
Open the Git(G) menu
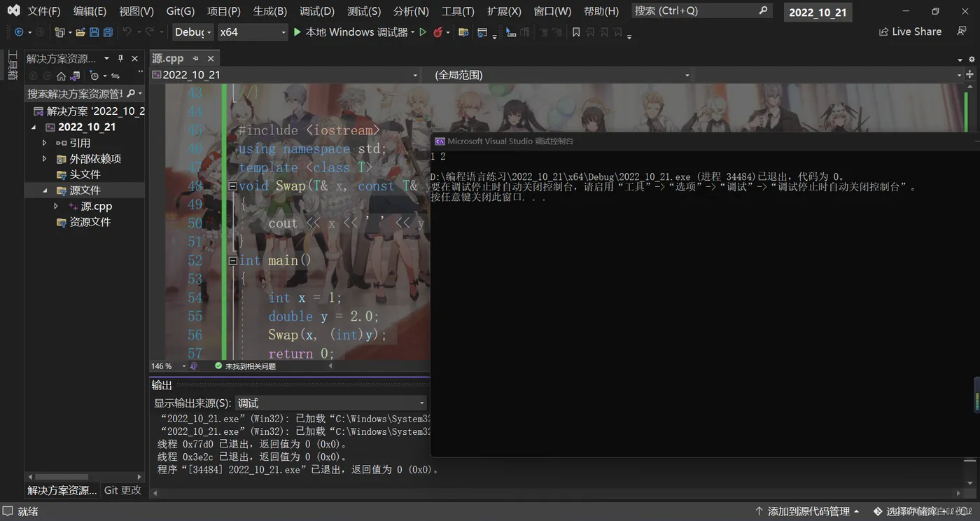coord(181,11)
